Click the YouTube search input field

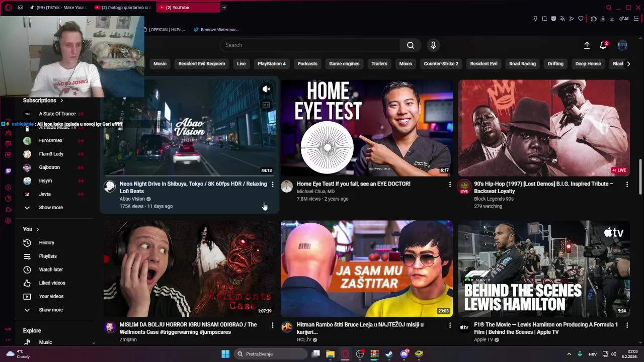click(310, 45)
